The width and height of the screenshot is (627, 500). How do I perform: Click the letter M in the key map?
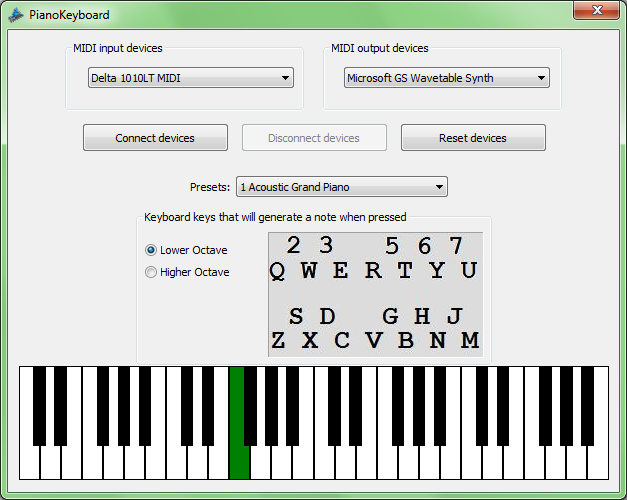click(470, 341)
